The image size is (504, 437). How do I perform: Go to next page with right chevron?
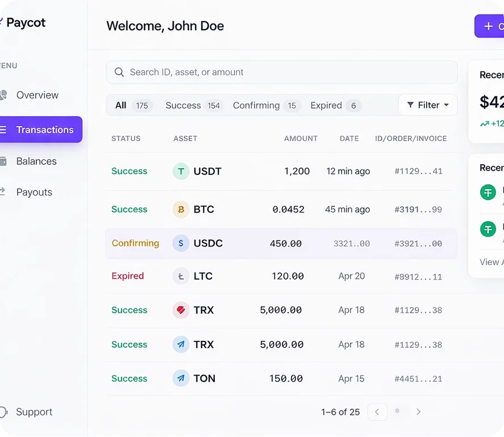pos(418,412)
